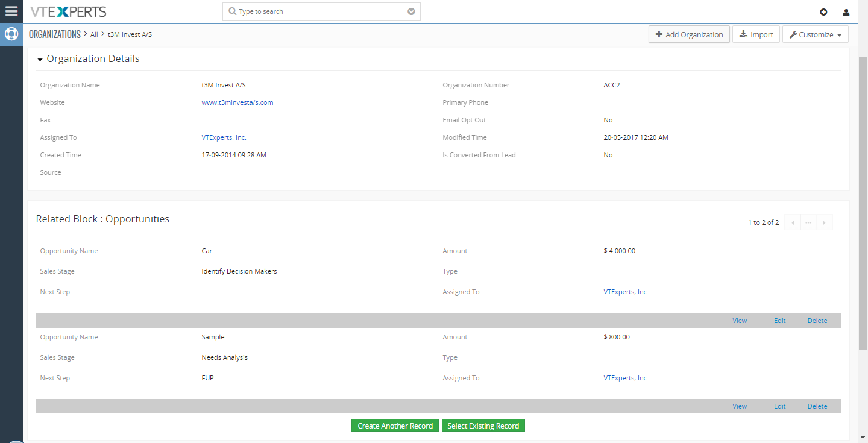Click the quick create plus icon
The image size is (868, 443).
823,12
